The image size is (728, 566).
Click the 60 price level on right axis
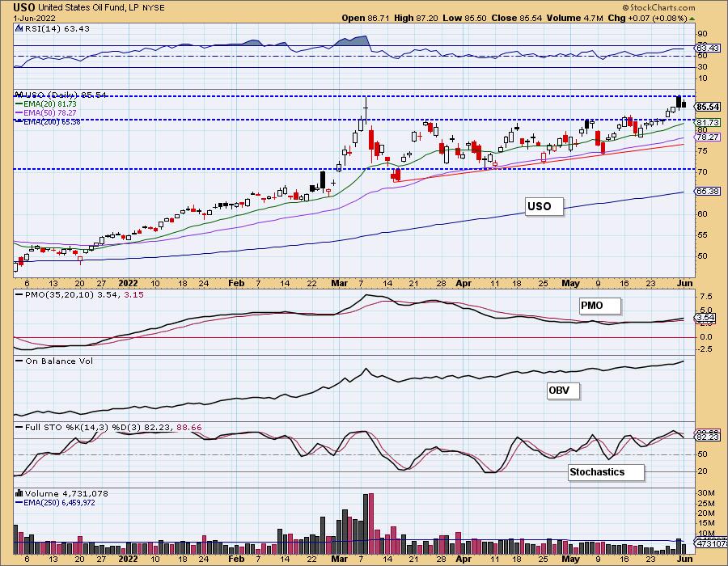tap(702, 214)
